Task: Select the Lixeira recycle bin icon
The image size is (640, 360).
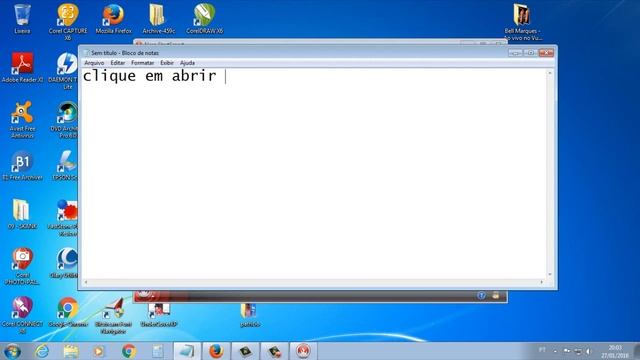Action: [22, 19]
